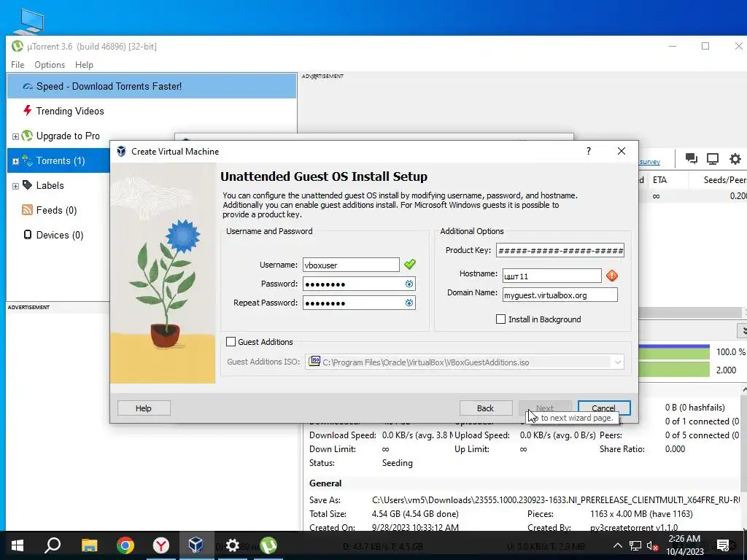
Task: Focus the Repeat Password field
Action: 353,303
